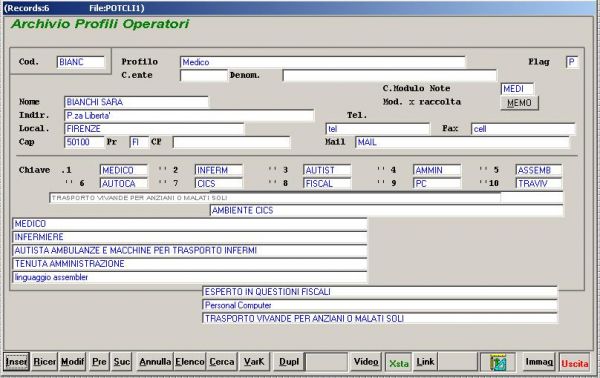The height and width of the screenshot is (378, 600).
Task: Click the VarK button
Action: (254, 362)
